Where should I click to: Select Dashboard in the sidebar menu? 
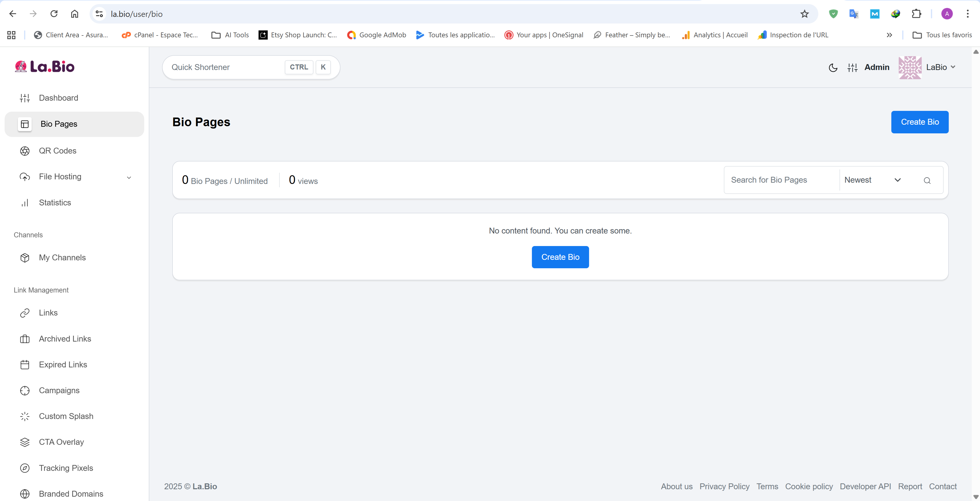point(58,98)
